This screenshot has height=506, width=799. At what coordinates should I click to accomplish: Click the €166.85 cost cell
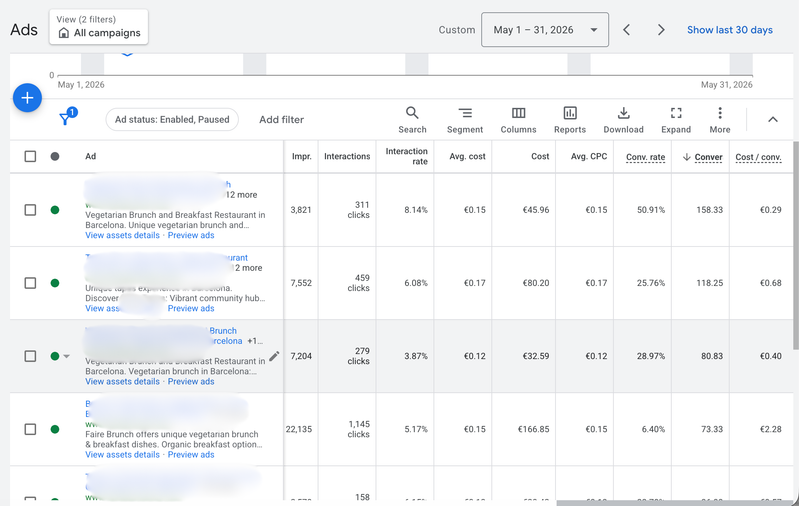coord(534,429)
